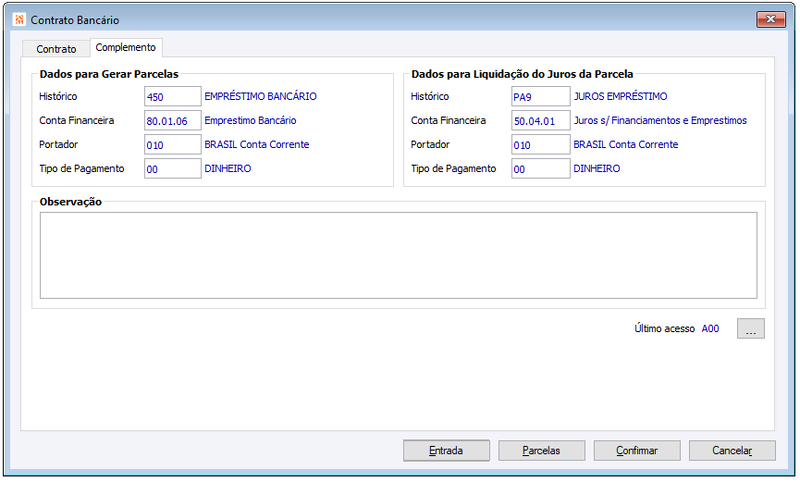Screen dimensions: 800x482
Task: Click Conta Financeira field with 50.04.01
Action: (x=540, y=121)
